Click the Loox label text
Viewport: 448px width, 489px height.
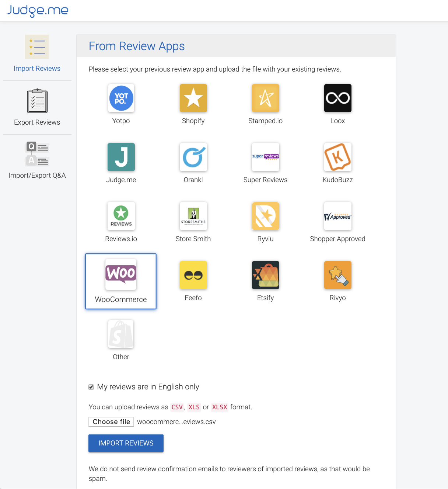[338, 121]
